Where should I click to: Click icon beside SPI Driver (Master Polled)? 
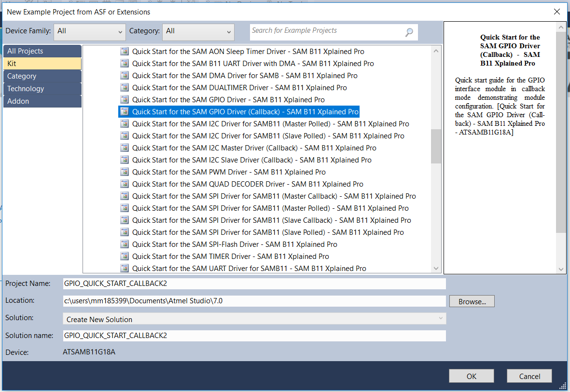125,208
